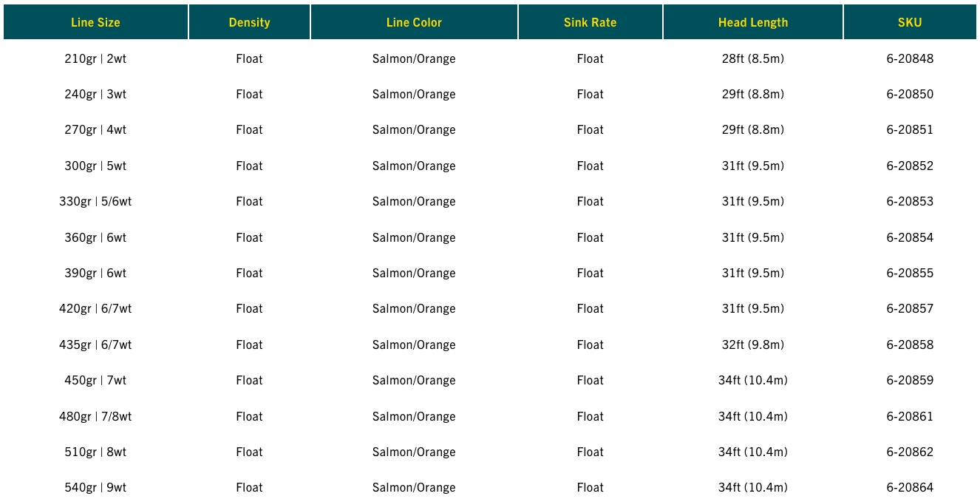Click the Sink Rate value for 240gr | 3wt
980x499 pixels.
pyautogui.click(x=590, y=94)
